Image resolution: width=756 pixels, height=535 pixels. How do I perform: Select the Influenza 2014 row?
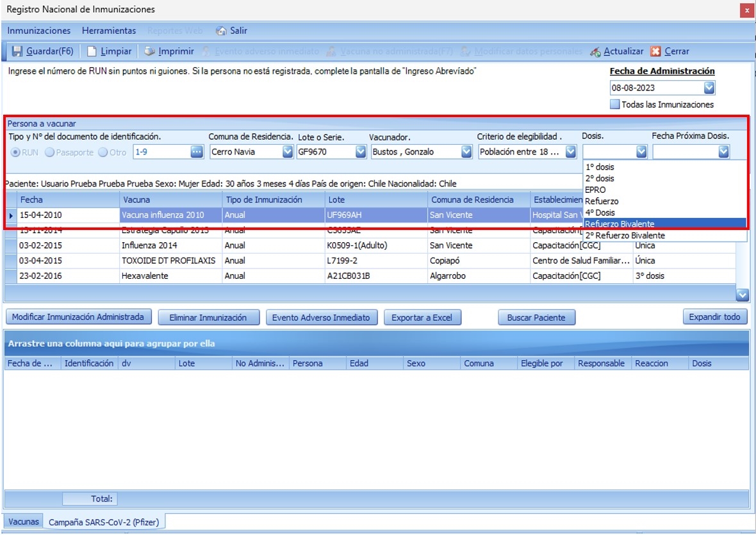[370, 245]
